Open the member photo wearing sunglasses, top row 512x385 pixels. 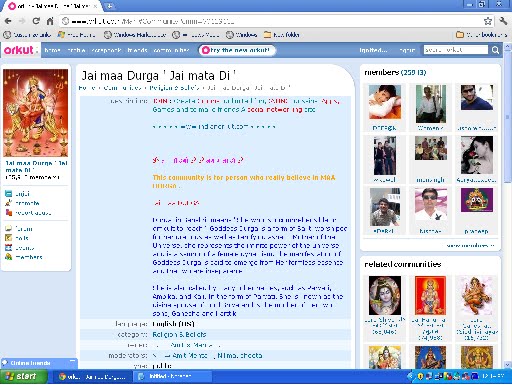(x=477, y=97)
